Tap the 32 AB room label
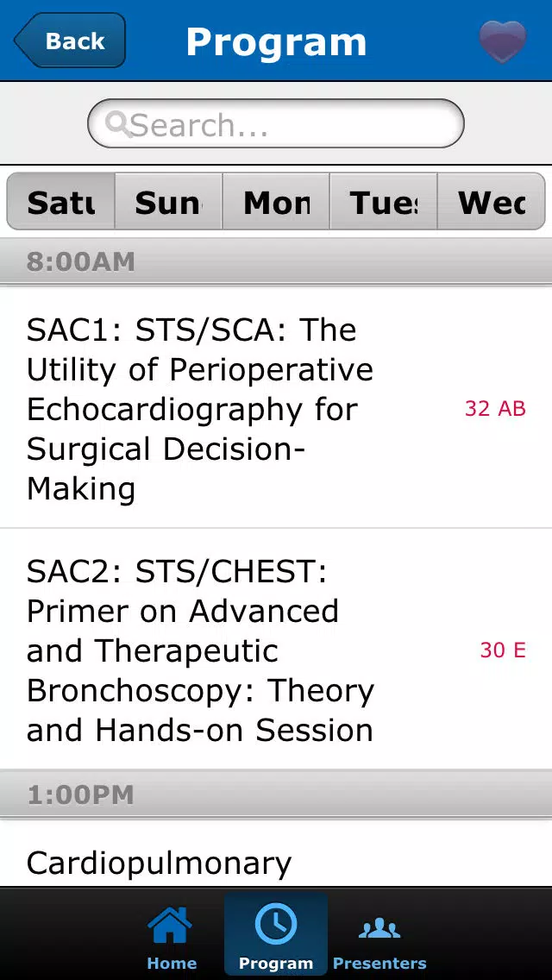This screenshot has height=980, width=552. click(495, 409)
